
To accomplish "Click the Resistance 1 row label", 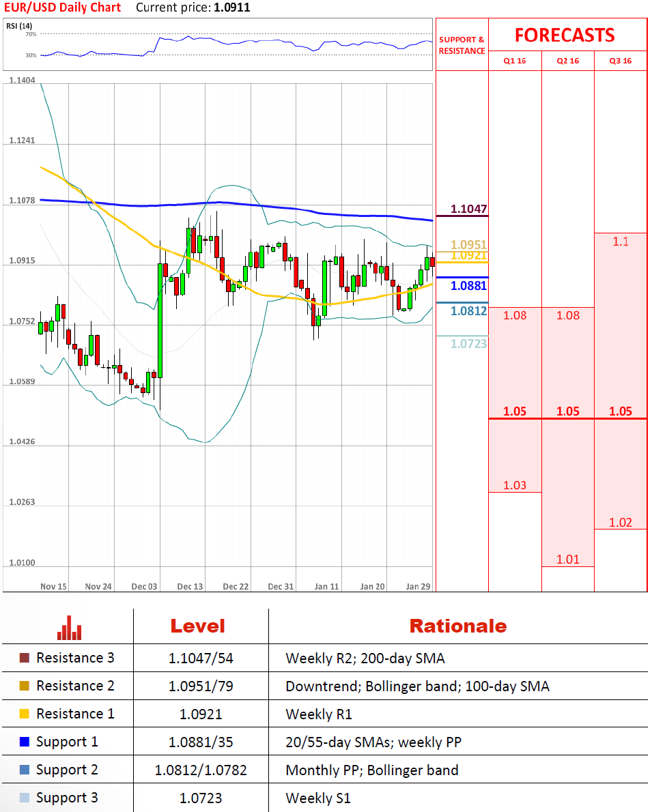I will (75, 714).
